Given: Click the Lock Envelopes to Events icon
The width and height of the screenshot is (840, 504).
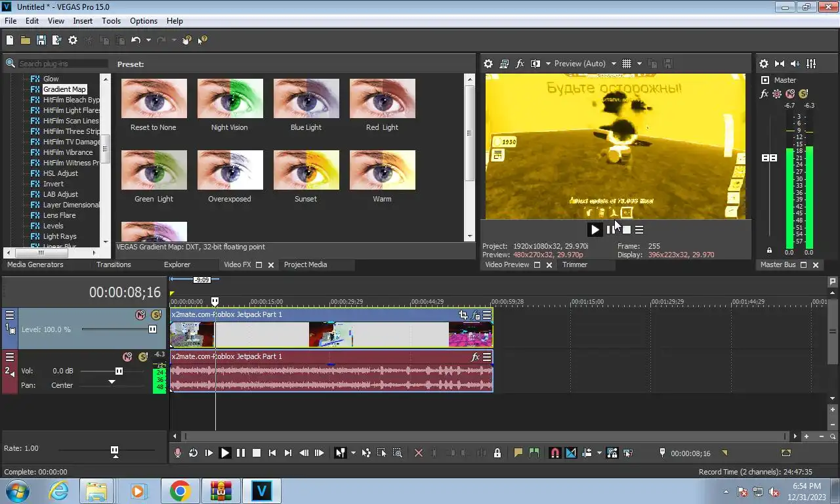Looking at the screenshot, I should (x=612, y=453).
